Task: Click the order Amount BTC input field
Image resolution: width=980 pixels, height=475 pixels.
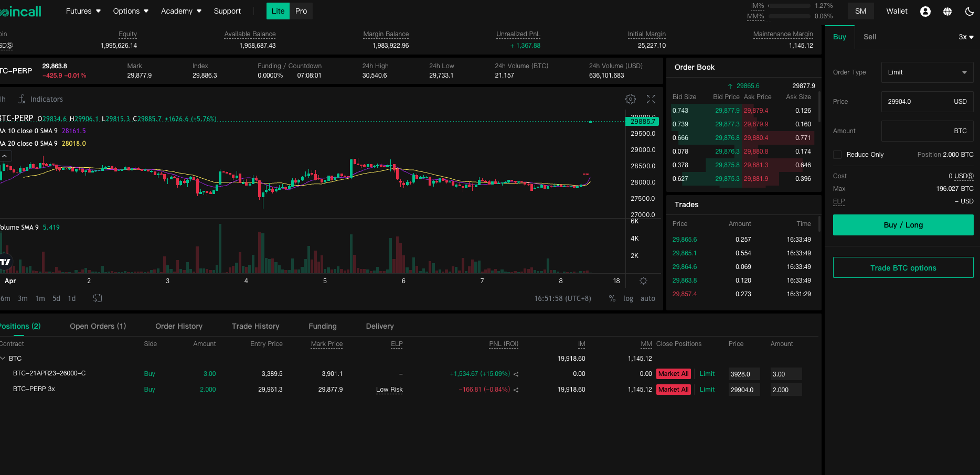Action: [927, 131]
